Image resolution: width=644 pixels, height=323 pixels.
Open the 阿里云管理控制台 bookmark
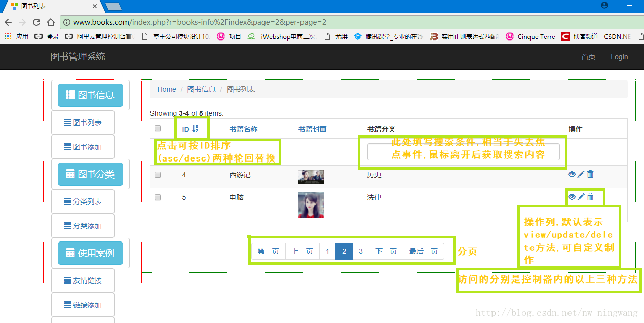click(x=100, y=36)
